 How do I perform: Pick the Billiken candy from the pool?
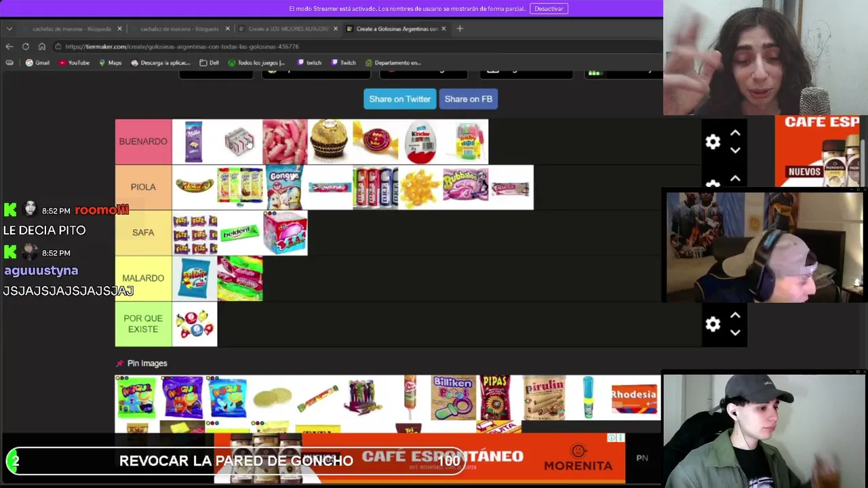pyautogui.click(x=453, y=397)
